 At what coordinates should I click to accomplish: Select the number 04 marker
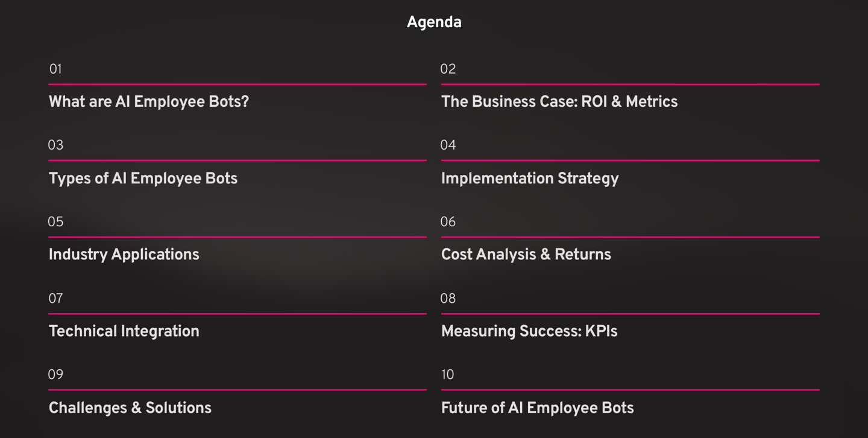[448, 145]
